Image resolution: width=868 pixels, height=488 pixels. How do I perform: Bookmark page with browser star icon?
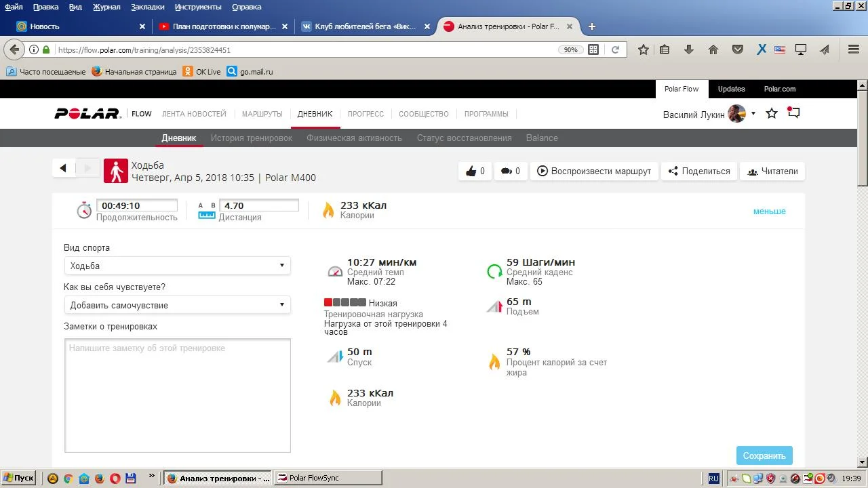(x=643, y=49)
